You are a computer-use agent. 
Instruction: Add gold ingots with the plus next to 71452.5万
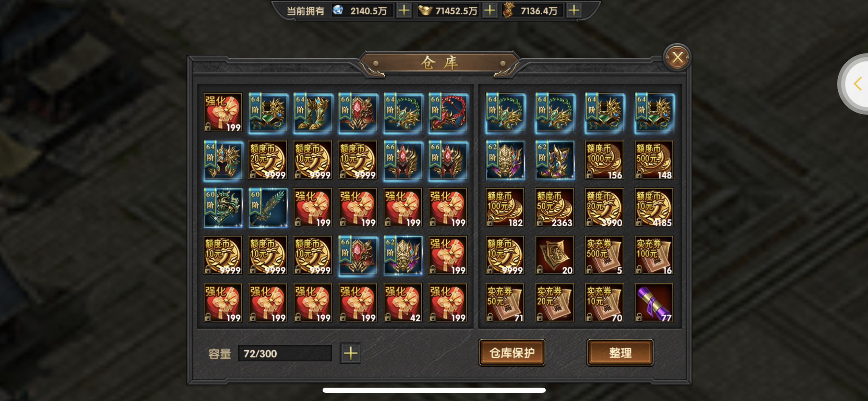pos(490,11)
